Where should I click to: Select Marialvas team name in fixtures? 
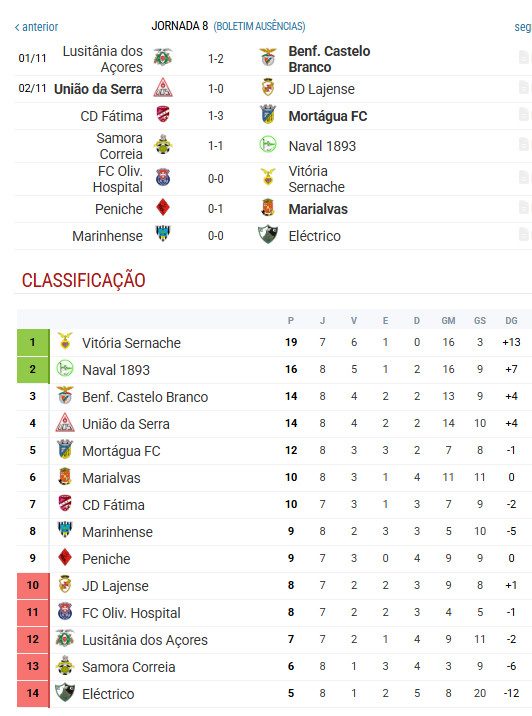[318, 209]
